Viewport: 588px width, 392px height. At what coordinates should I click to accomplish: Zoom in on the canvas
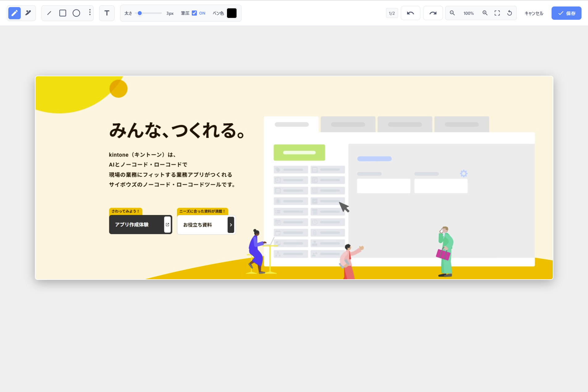coord(485,13)
